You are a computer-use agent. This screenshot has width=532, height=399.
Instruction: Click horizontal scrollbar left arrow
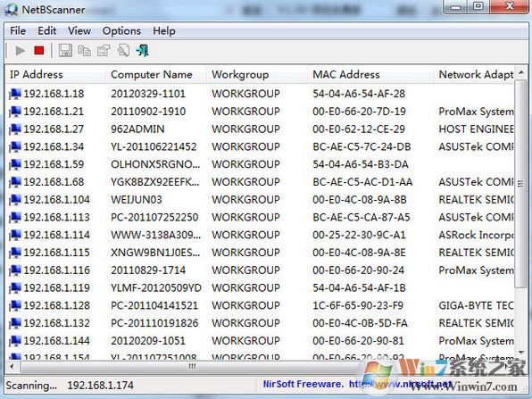[x=12, y=367]
